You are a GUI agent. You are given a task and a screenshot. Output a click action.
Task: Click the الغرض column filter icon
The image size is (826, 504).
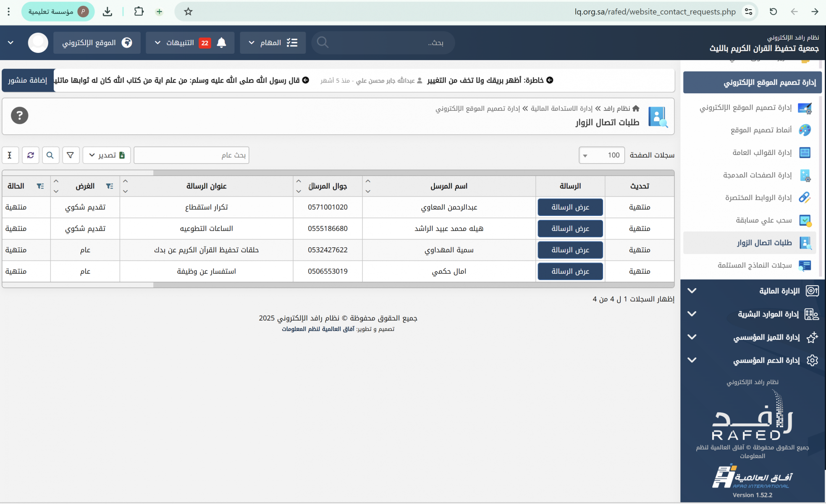coord(109,186)
